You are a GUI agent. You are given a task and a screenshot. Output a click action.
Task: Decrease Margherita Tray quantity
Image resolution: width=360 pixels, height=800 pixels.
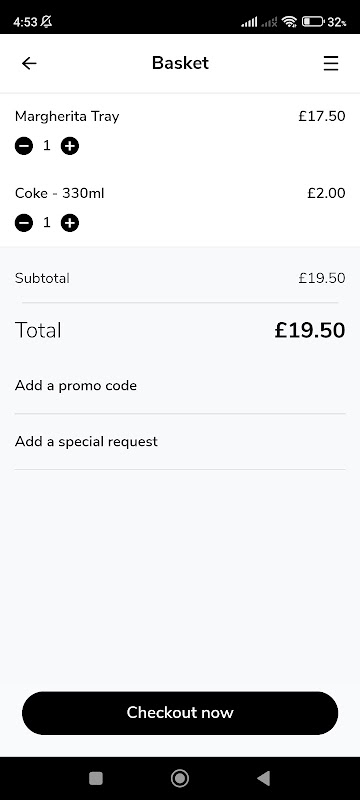pos(24,146)
